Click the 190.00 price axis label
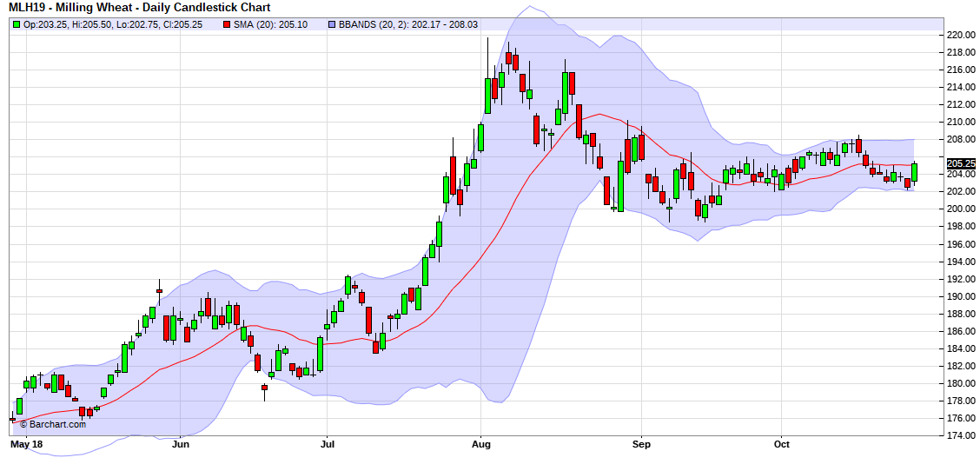The width and height of the screenshot is (980, 471). coord(962,296)
